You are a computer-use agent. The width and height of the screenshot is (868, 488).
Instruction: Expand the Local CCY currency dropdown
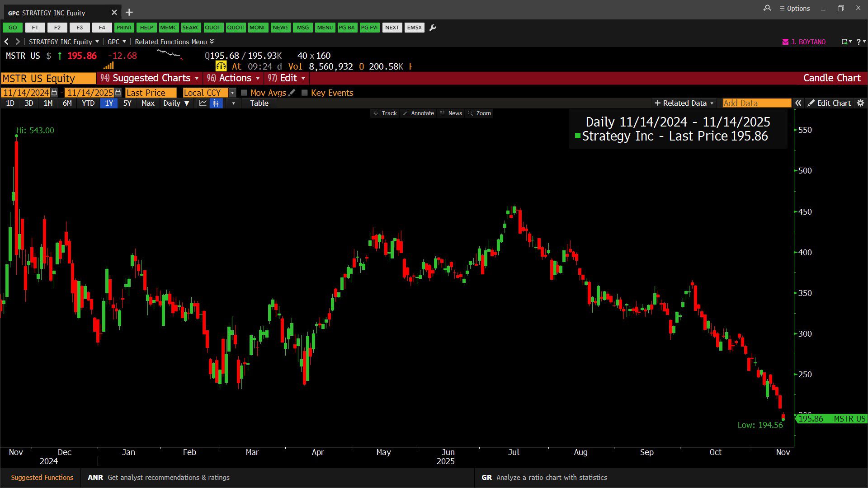(x=232, y=93)
